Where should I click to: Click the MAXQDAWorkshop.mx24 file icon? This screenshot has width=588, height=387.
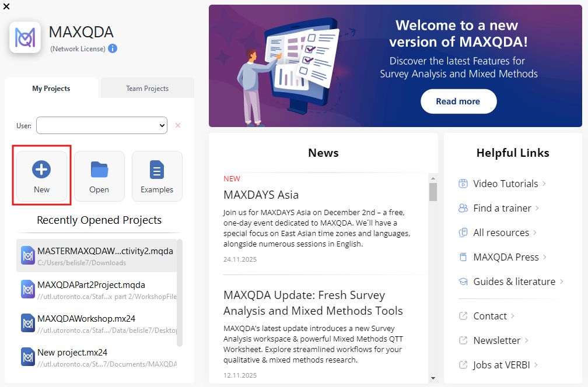click(x=28, y=323)
